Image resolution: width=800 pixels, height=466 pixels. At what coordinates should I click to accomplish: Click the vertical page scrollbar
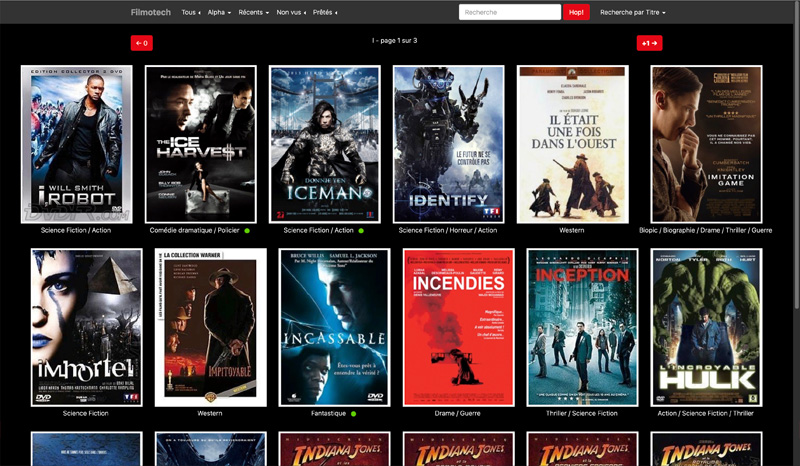coord(797,233)
